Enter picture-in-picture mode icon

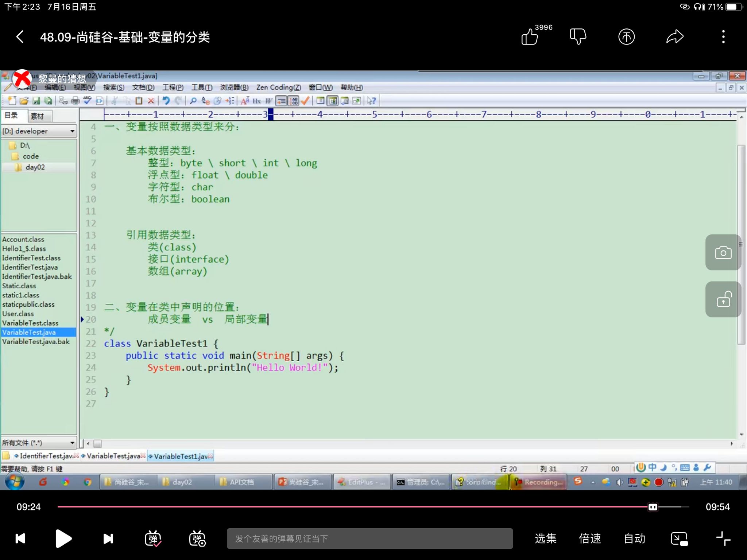(x=679, y=538)
